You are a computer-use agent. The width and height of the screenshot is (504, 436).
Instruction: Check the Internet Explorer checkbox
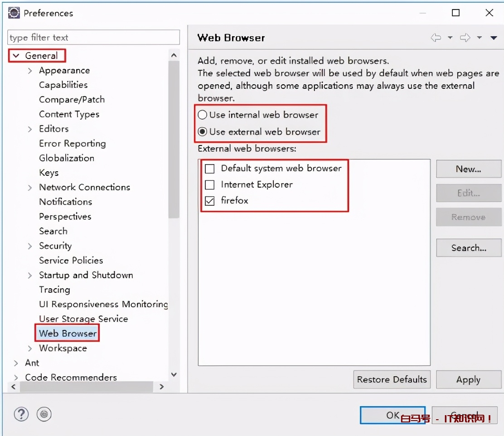[x=209, y=185]
